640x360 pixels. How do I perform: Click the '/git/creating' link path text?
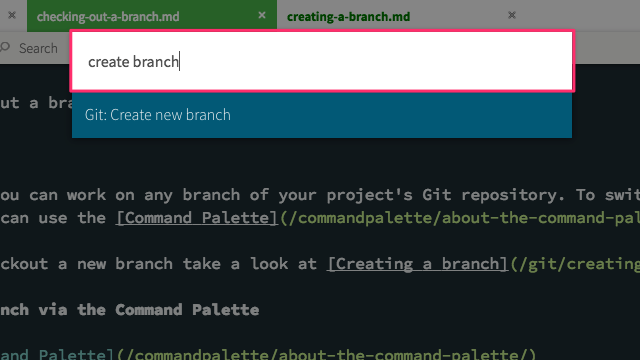tap(575, 264)
